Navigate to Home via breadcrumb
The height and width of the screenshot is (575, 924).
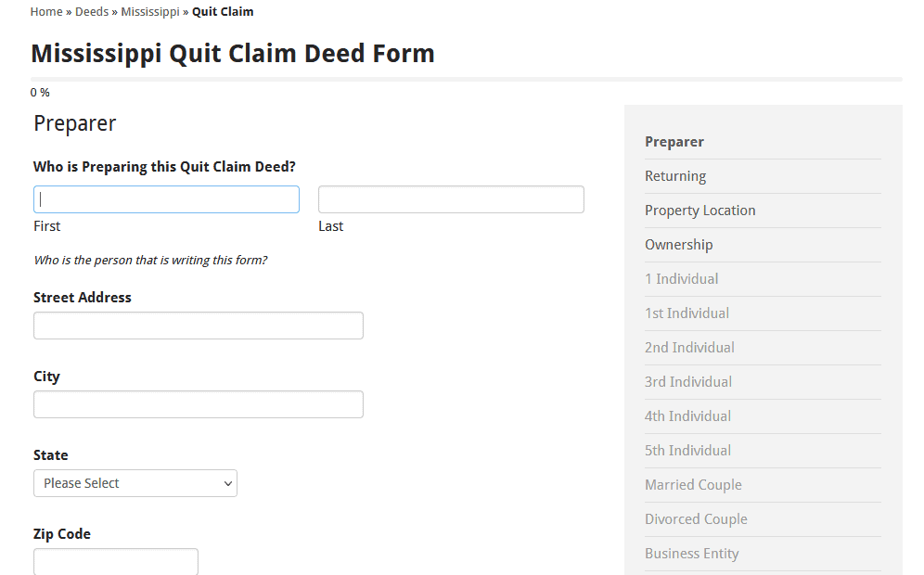pos(46,11)
